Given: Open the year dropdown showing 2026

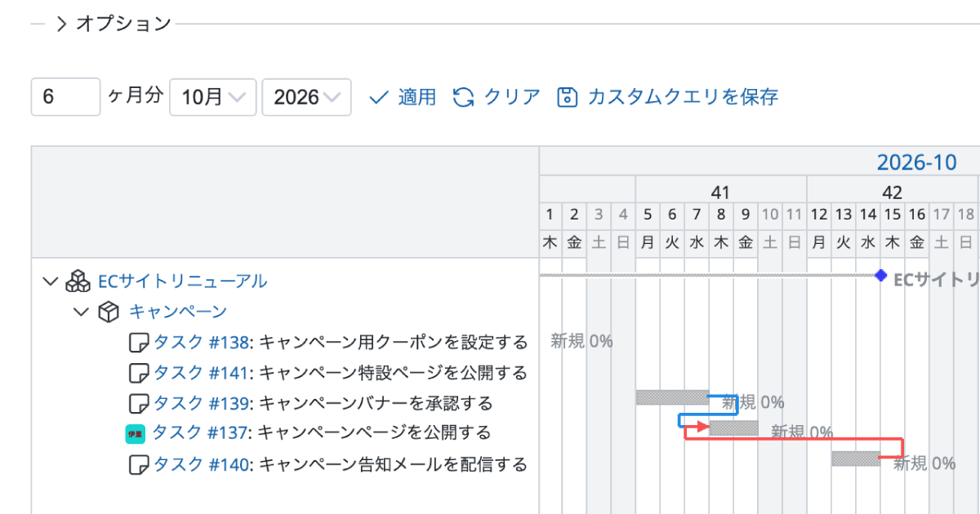Looking at the screenshot, I should [x=307, y=97].
